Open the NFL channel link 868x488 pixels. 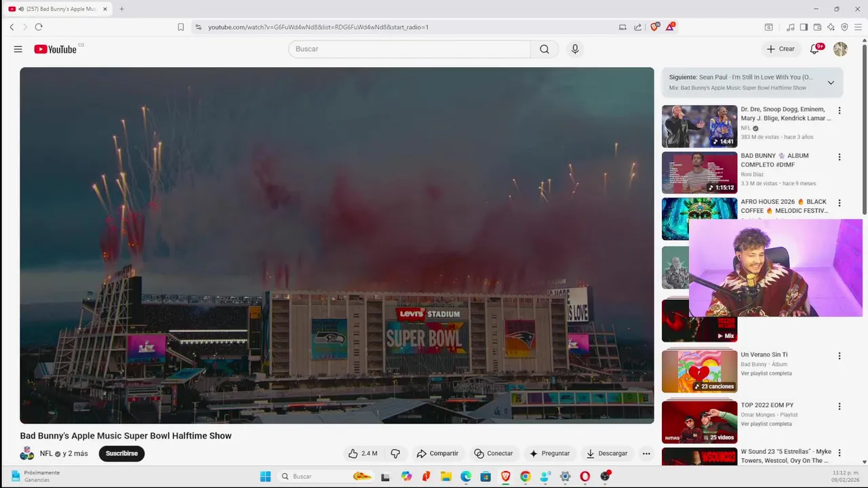[46, 453]
